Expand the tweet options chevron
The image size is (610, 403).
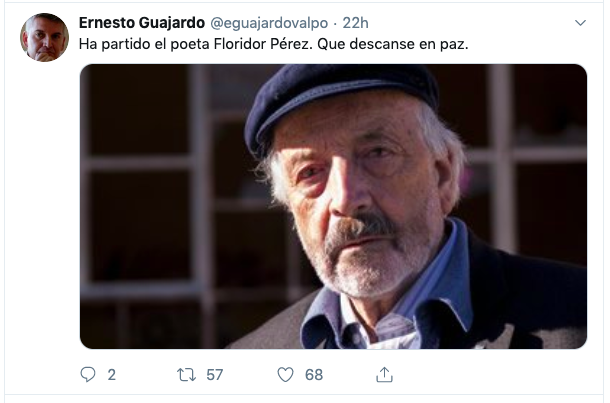580,23
